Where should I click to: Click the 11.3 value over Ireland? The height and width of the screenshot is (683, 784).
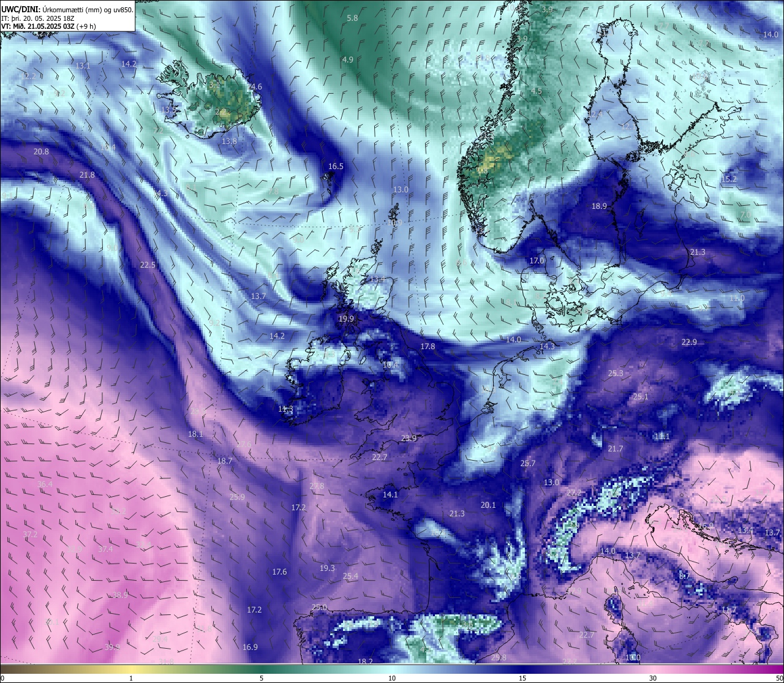[285, 409]
